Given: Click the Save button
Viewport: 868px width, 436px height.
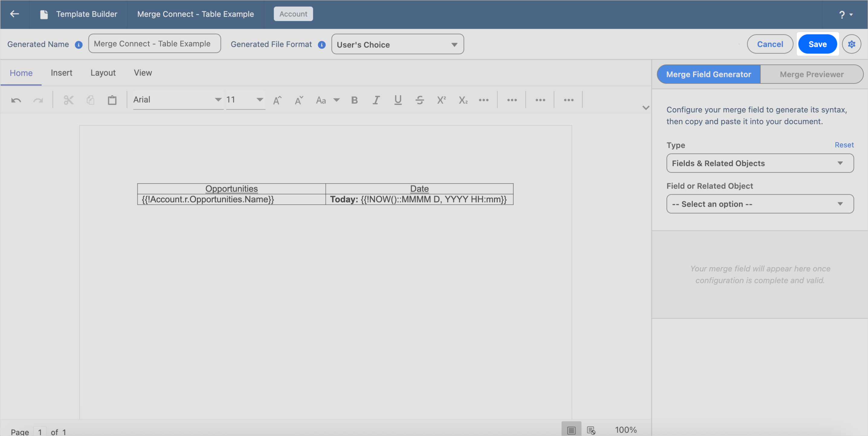Looking at the screenshot, I should (x=818, y=44).
